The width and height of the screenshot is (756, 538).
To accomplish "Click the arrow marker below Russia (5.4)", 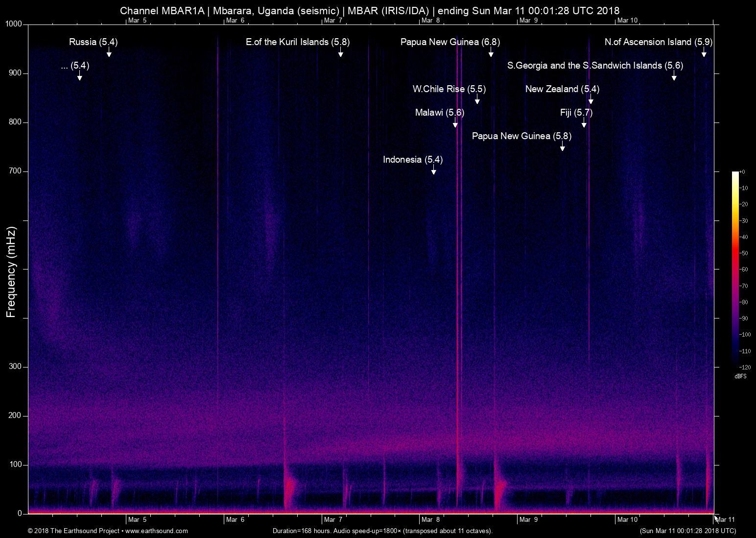I will coord(109,53).
